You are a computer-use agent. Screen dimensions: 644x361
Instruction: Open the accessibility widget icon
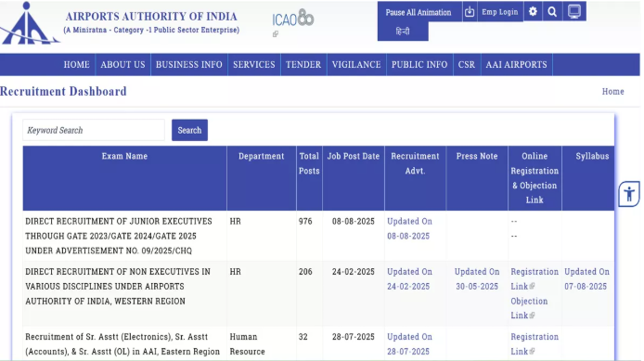[629, 194]
